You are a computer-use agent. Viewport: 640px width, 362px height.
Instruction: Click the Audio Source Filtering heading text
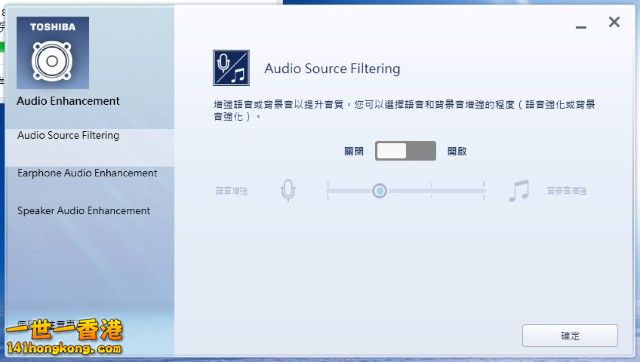point(332,69)
